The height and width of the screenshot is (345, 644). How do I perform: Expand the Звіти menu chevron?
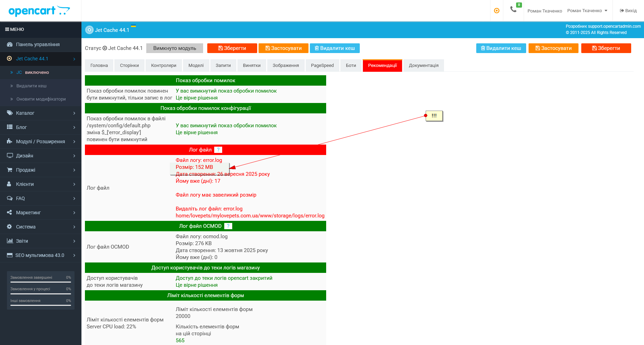[74, 241]
